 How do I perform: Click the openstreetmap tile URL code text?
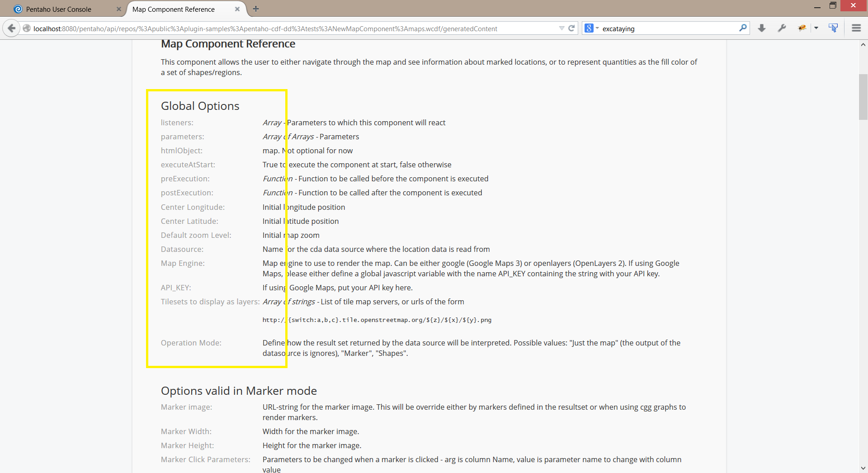(377, 320)
